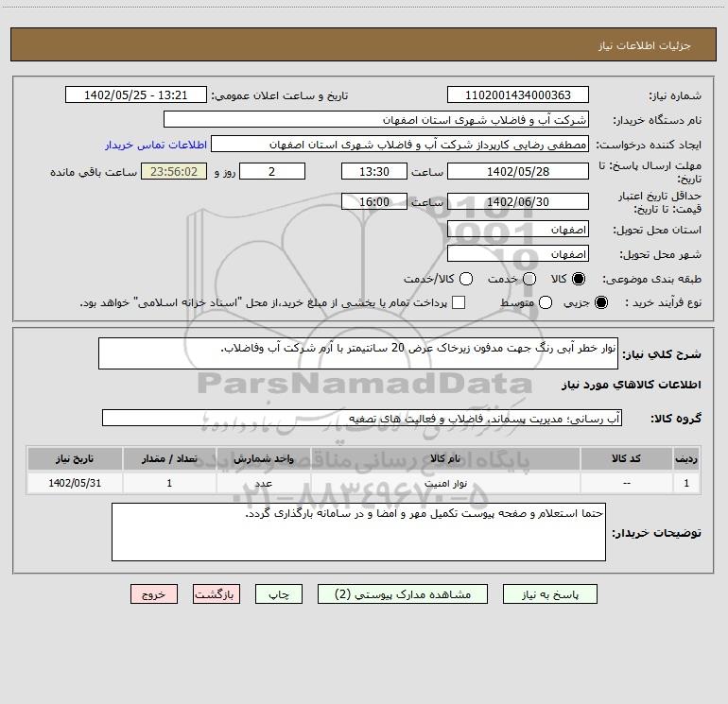Click the خروج exit button
This screenshot has height=704, width=728.
pyautogui.click(x=154, y=594)
